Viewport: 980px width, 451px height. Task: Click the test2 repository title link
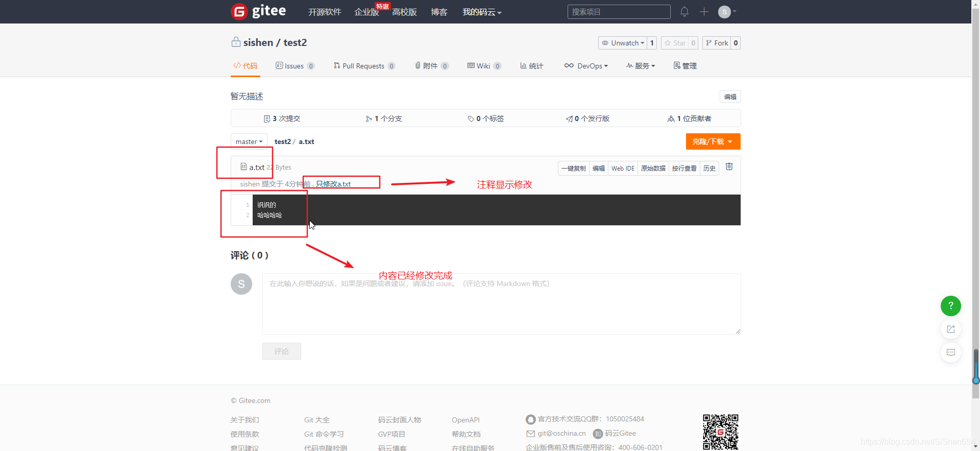(x=295, y=42)
